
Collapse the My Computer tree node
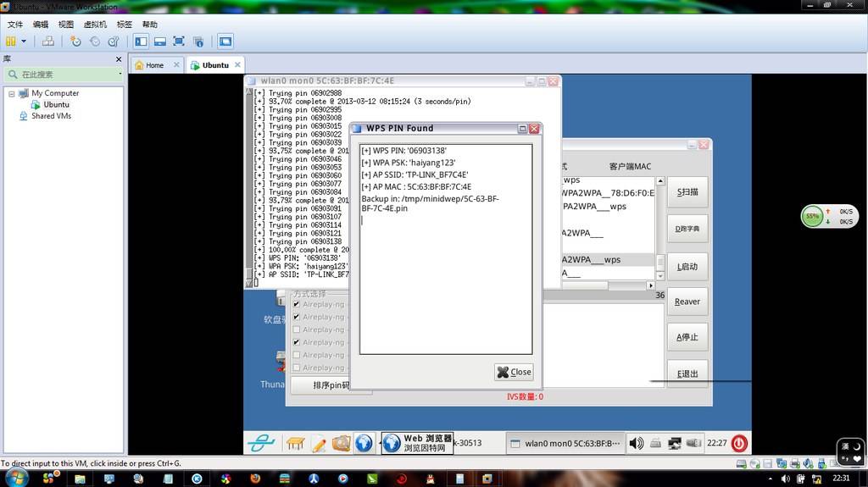[11, 93]
